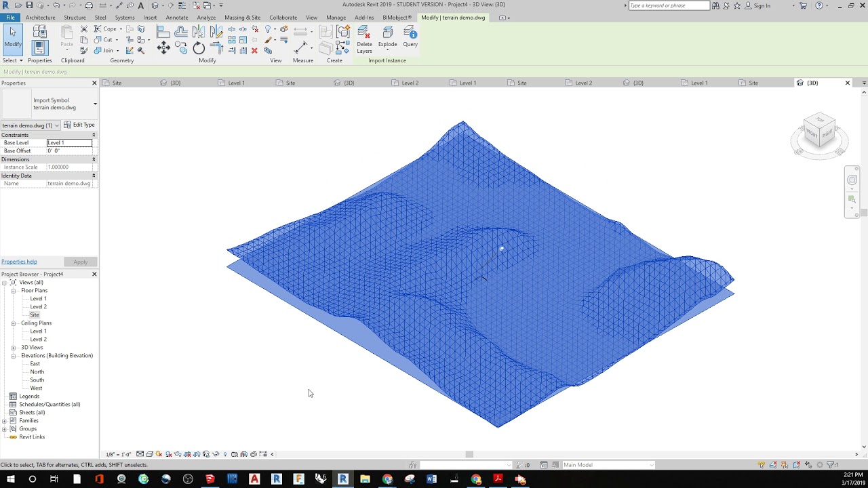
Task: Click the Type Properties icon above Properties
Action: [x=40, y=31]
